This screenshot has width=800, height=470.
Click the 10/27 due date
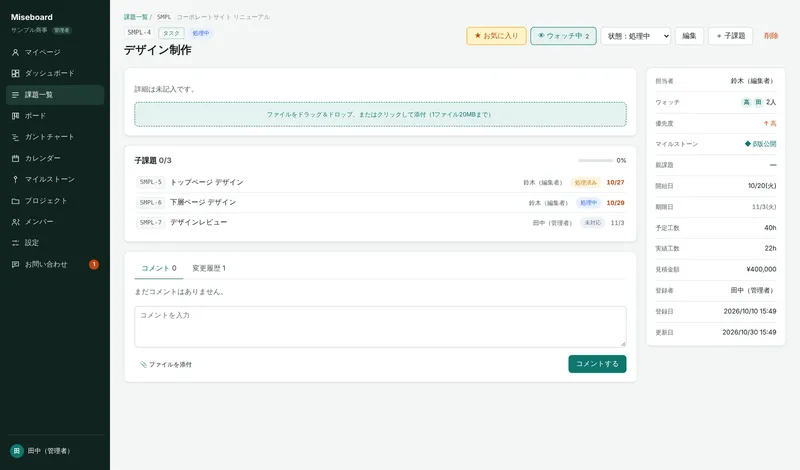[x=615, y=182]
